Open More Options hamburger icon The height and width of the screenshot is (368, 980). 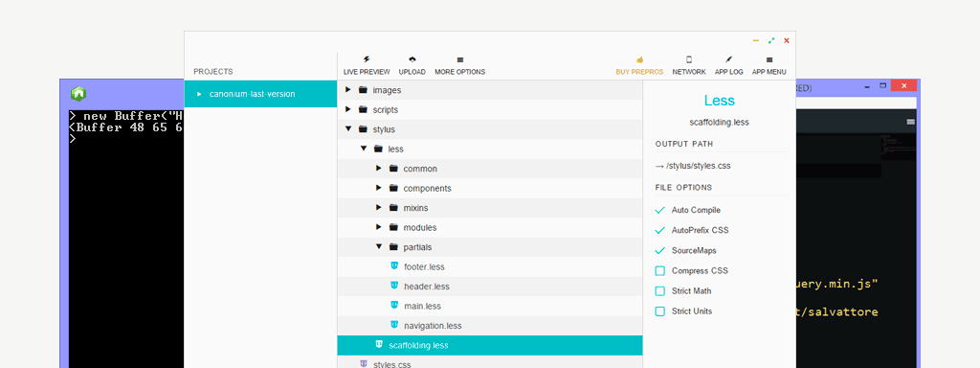click(x=460, y=60)
